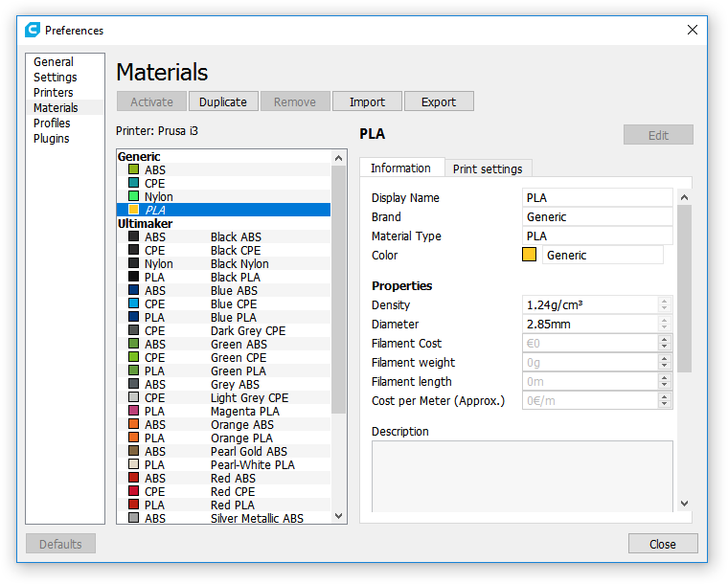Click the Generic Nylon green swatch icon

click(133, 197)
